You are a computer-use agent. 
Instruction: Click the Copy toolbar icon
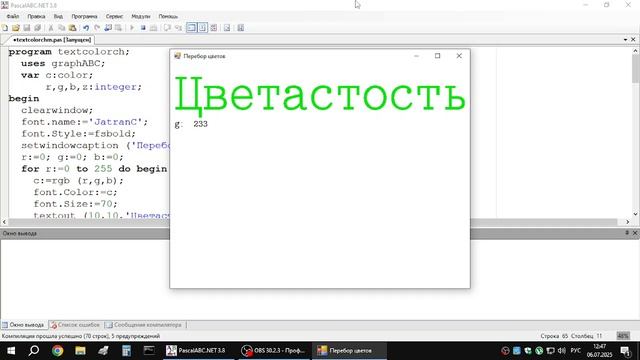[x=62, y=28]
